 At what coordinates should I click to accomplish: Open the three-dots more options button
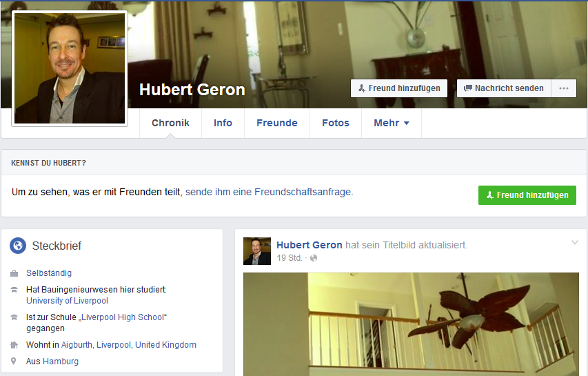(564, 88)
